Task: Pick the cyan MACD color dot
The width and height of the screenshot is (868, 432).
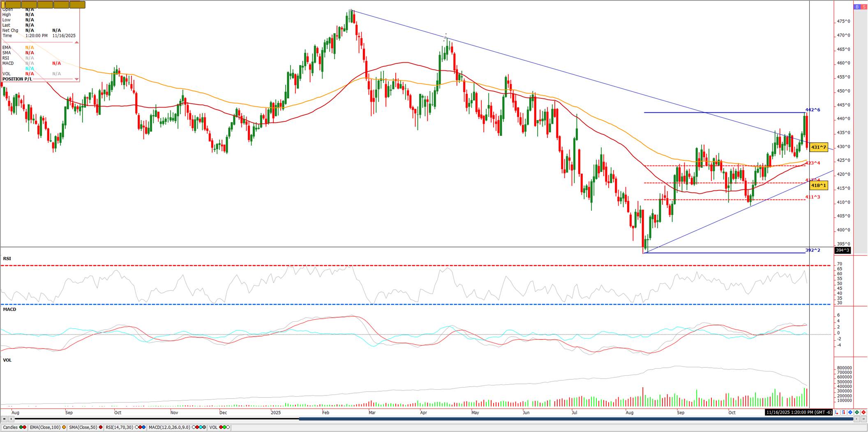Action: pyautogui.click(x=200, y=427)
